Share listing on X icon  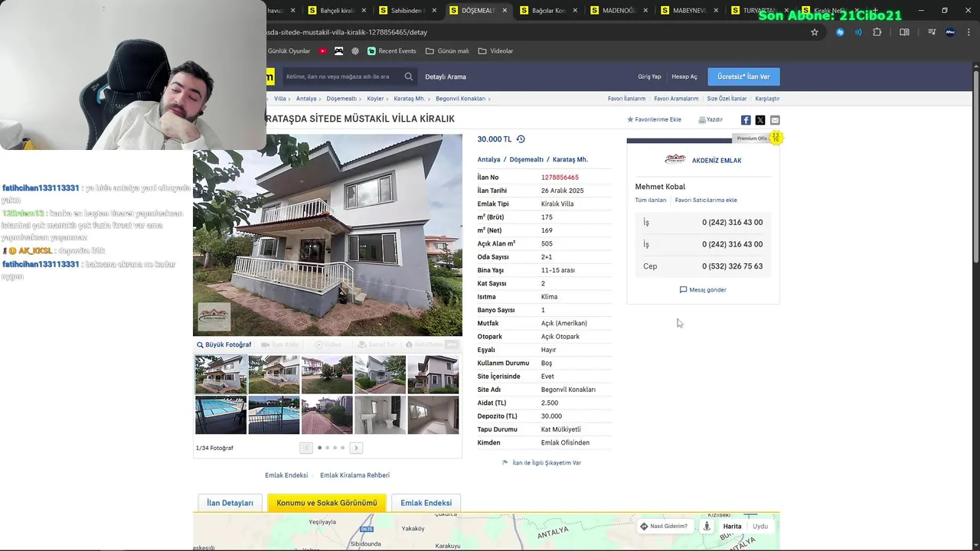tap(760, 120)
